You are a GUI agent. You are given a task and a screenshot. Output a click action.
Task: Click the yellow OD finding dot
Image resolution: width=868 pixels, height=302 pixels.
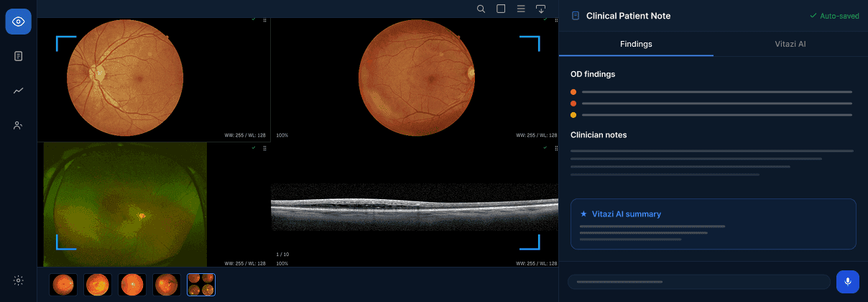pos(573,115)
